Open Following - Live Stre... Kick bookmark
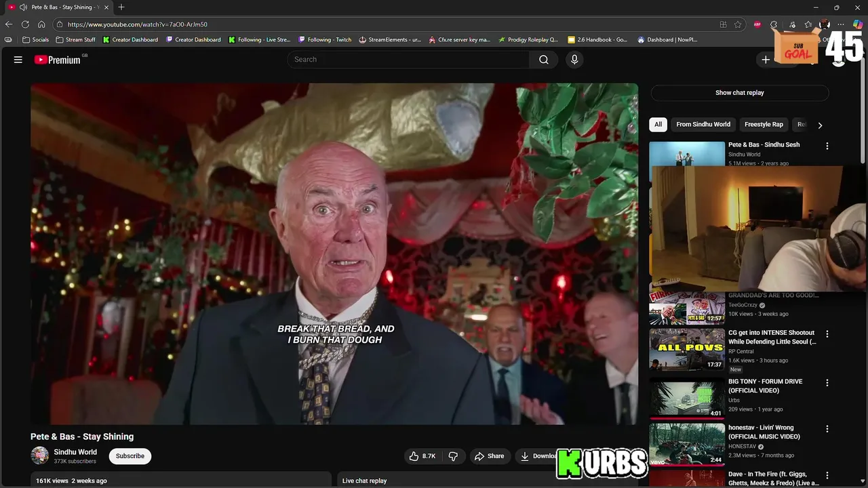The image size is (868, 488). pyautogui.click(x=260, y=40)
